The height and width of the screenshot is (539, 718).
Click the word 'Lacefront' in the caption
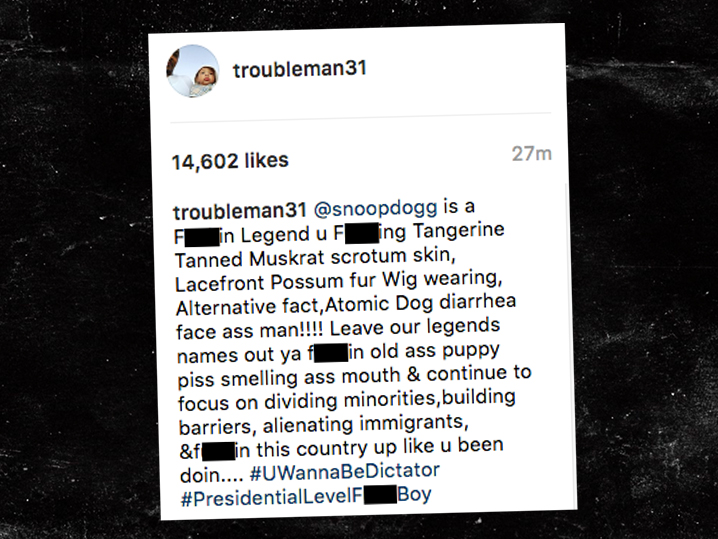click(220, 283)
